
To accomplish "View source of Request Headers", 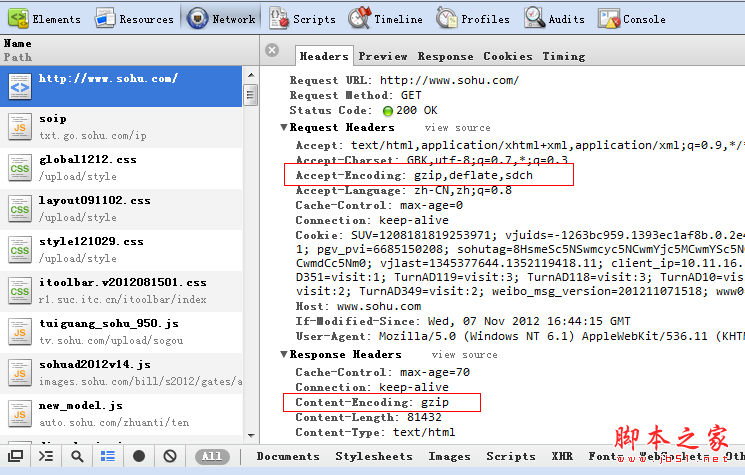I will click(x=457, y=128).
